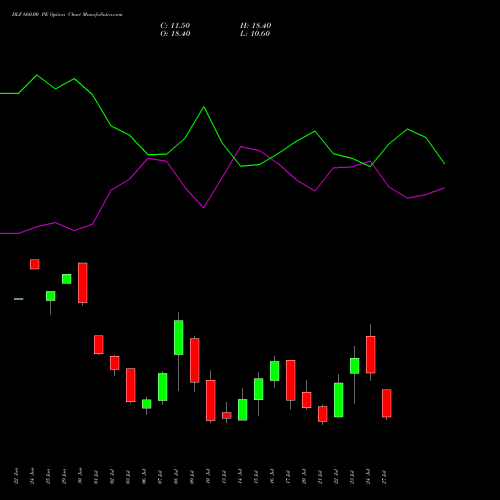Select the '17 Jul' date label on axis
Image resolution: width=500 pixels, height=500 pixels.
pyautogui.click(x=288, y=477)
